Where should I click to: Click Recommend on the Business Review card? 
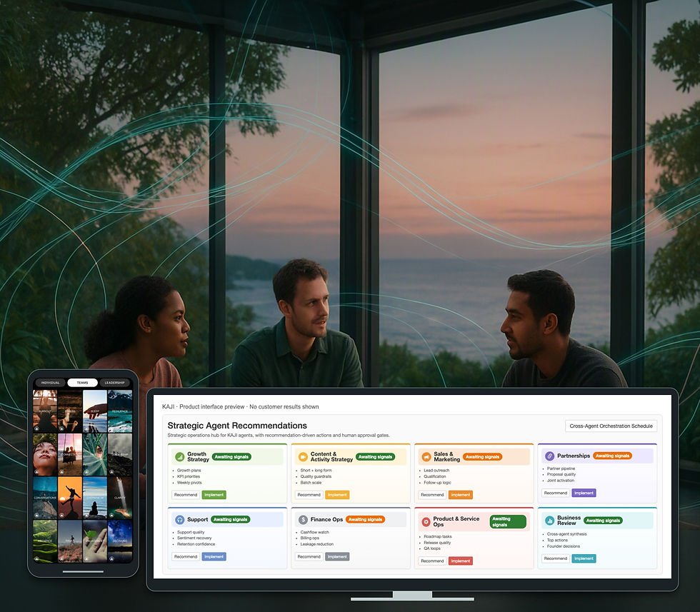[556, 558]
